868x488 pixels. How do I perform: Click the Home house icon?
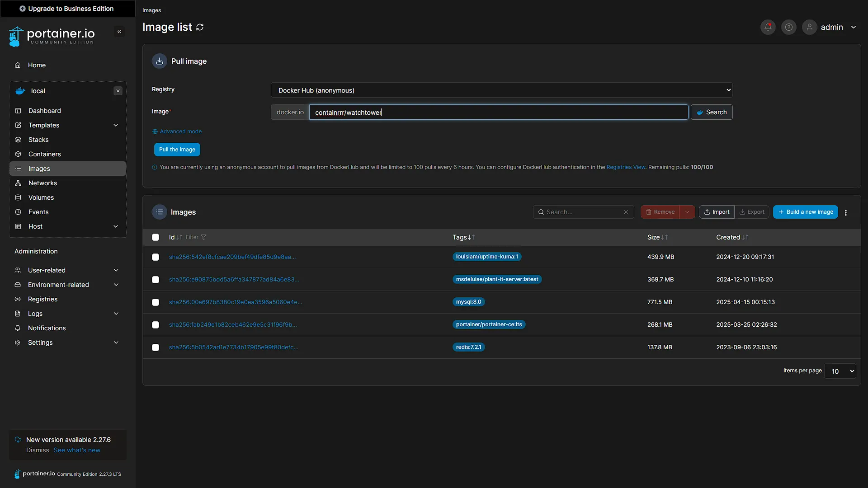18,65
